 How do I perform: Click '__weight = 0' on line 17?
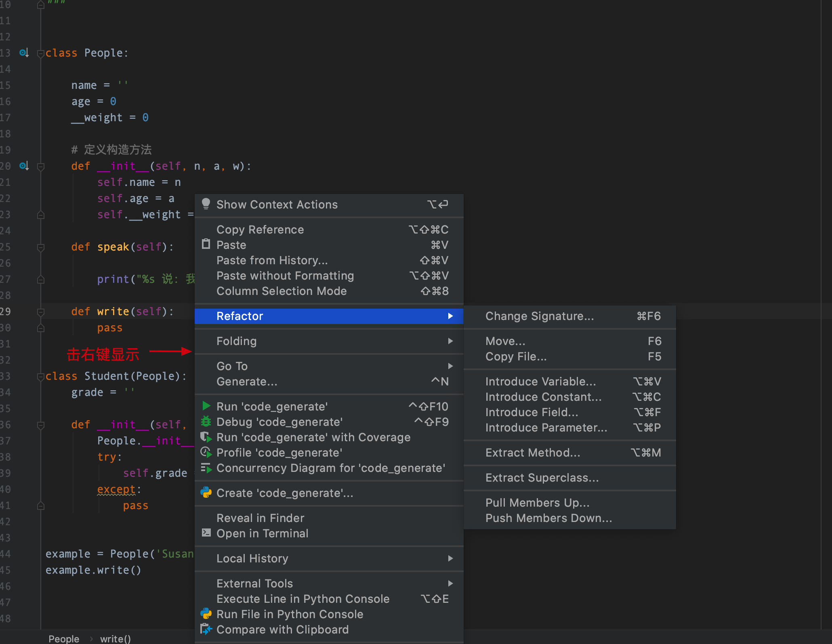tap(110, 118)
